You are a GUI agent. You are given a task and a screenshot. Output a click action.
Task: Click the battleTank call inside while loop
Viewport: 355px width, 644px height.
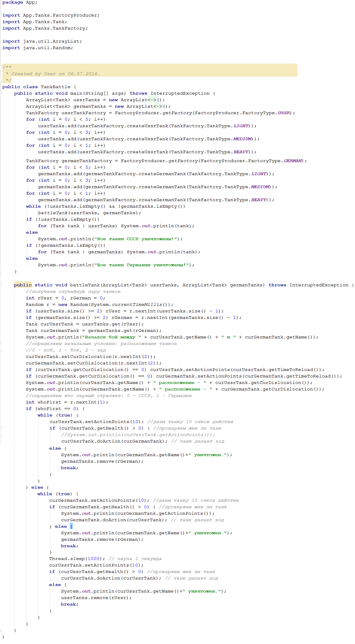pyautogui.click(x=52, y=213)
